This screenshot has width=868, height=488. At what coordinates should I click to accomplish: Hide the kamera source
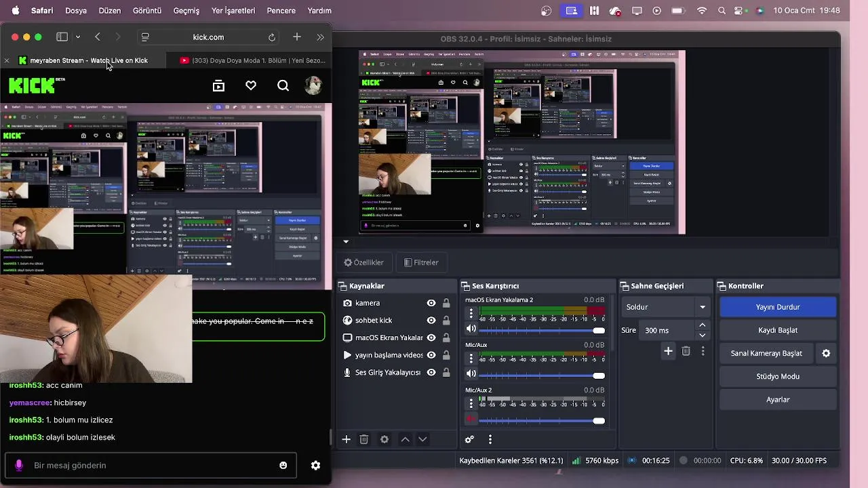(431, 303)
